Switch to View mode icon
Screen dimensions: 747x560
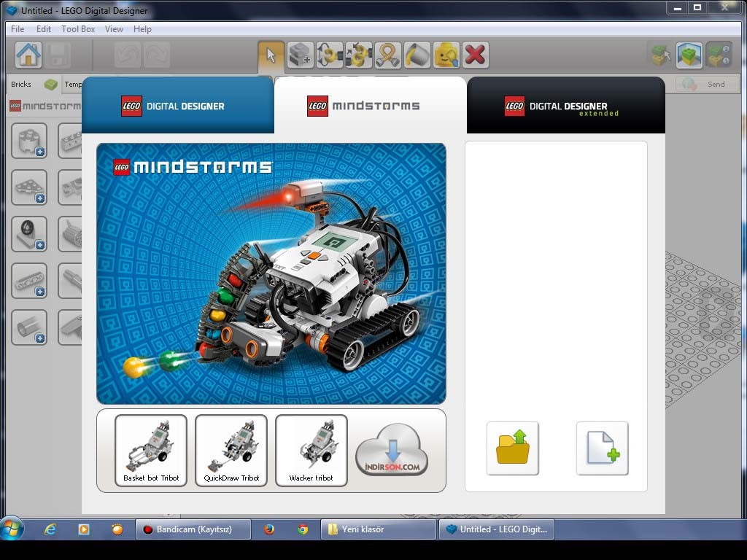point(689,55)
